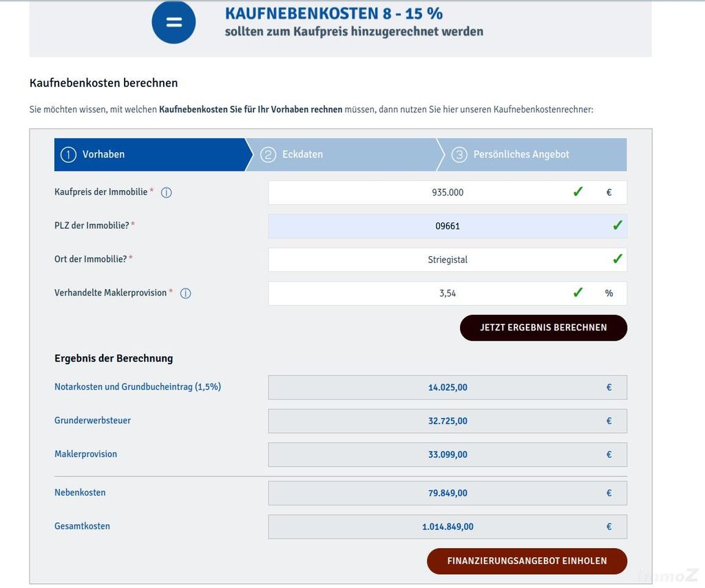Screen dimensions: 705x588
Task: Focus the Ort der Immobilie input field
Action: coord(448,260)
